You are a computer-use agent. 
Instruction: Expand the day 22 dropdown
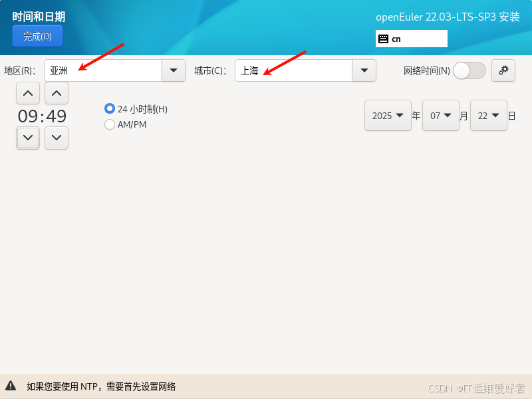pos(488,115)
